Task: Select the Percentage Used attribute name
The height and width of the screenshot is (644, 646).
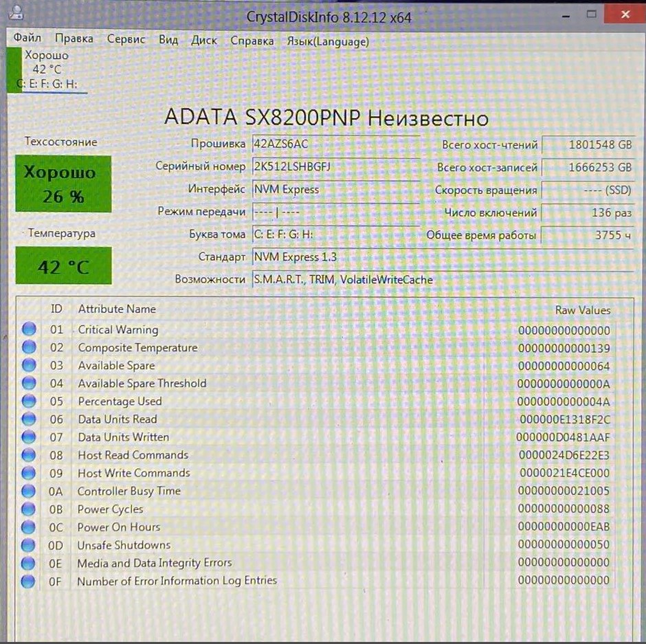Action: [120, 401]
